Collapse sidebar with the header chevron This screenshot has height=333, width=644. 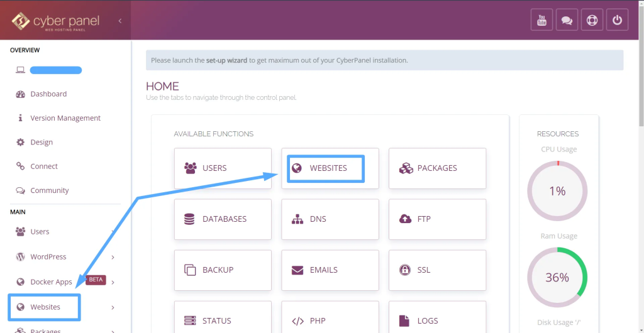coord(119,21)
